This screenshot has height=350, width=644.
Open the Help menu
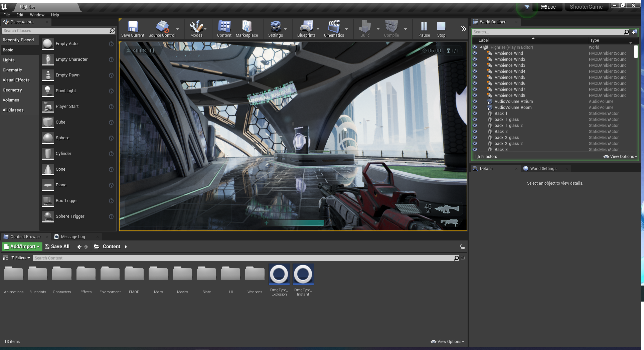55,15
